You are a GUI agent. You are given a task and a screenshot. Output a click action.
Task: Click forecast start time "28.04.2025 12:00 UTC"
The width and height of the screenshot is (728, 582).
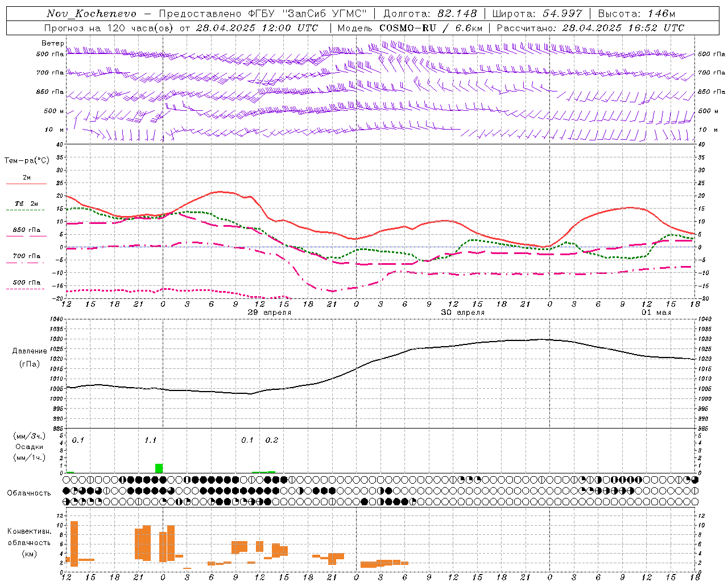257,28
